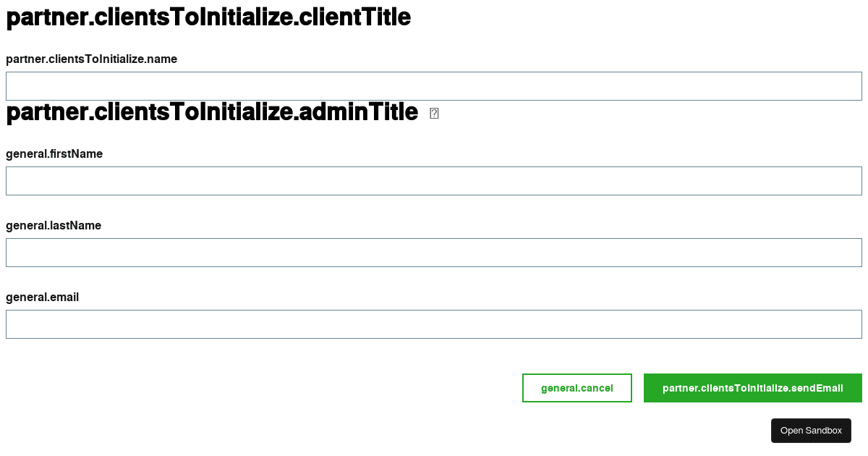Select the general.lastName input field
This screenshot has width=868, height=456.
(x=434, y=253)
